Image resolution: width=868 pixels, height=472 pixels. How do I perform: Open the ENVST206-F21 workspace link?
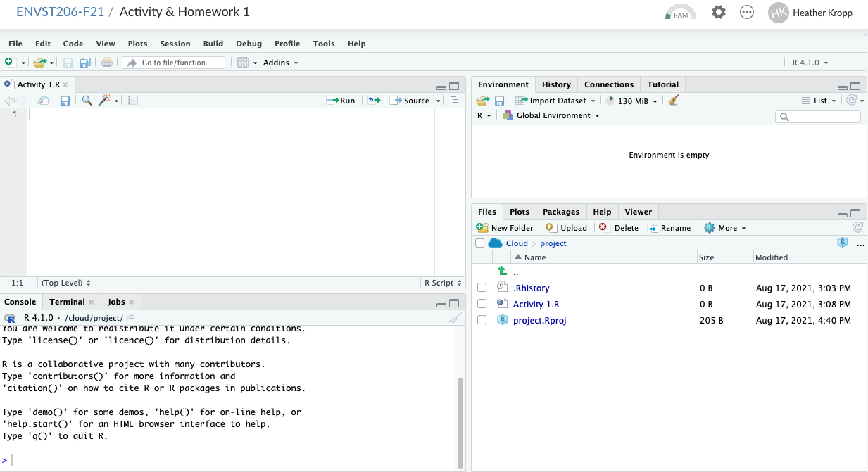click(x=61, y=12)
